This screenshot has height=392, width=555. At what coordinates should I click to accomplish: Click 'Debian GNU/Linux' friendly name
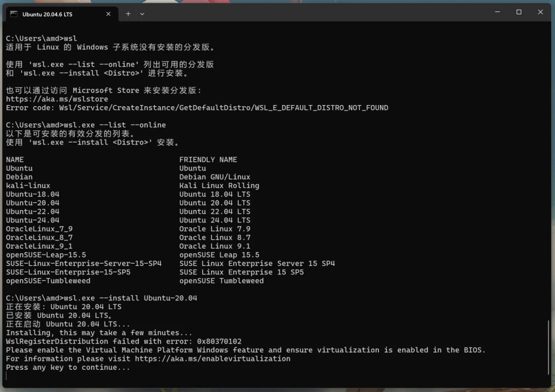coord(215,177)
